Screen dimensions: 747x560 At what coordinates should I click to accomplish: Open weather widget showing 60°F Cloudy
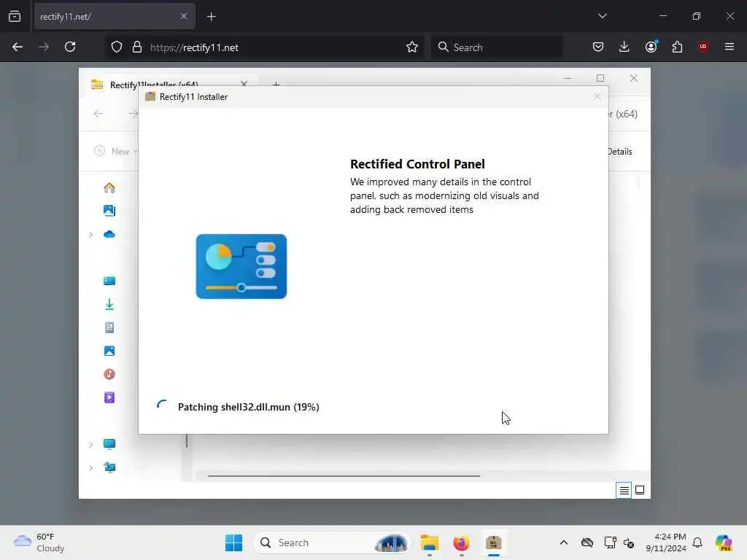(x=39, y=542)
